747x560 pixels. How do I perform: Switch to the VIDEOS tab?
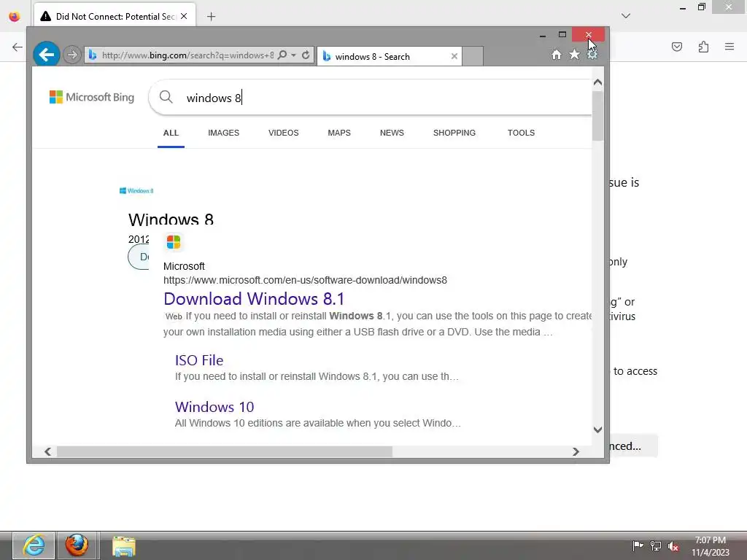[284, 133]
